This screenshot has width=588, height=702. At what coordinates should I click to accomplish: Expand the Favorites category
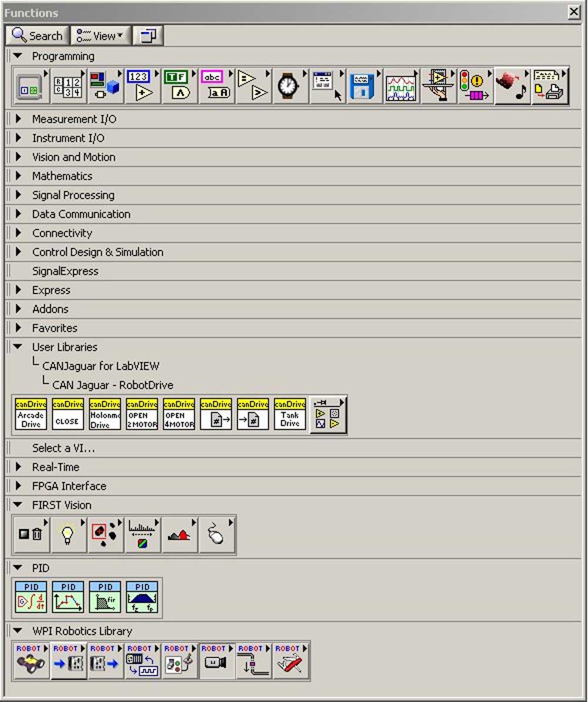(x=18, y=327)
